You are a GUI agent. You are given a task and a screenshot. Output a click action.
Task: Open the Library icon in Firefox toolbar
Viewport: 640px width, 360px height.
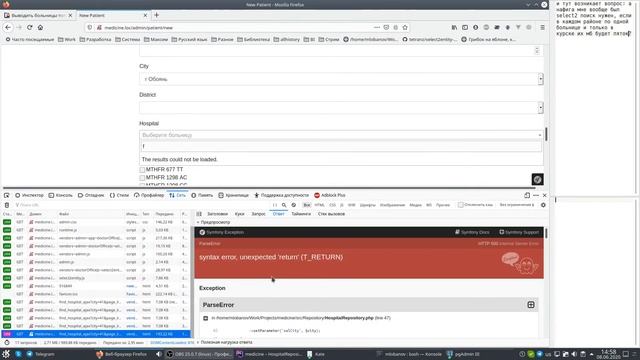[x=454, y=27]
